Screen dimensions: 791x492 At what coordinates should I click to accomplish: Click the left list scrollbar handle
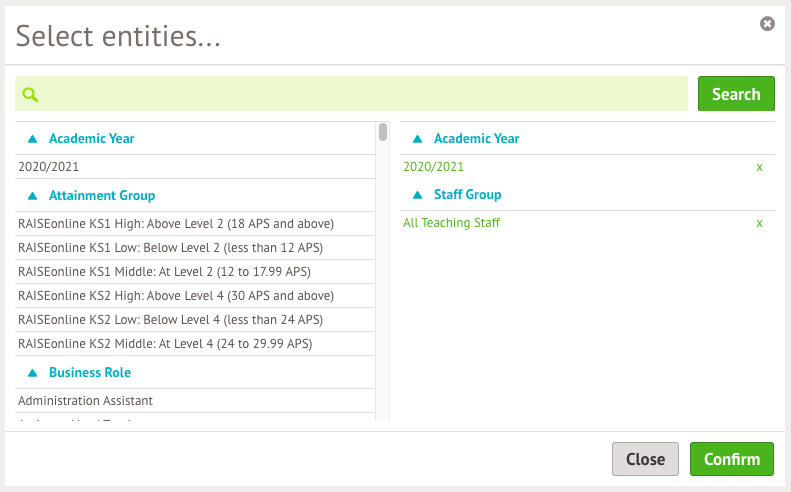383,132
